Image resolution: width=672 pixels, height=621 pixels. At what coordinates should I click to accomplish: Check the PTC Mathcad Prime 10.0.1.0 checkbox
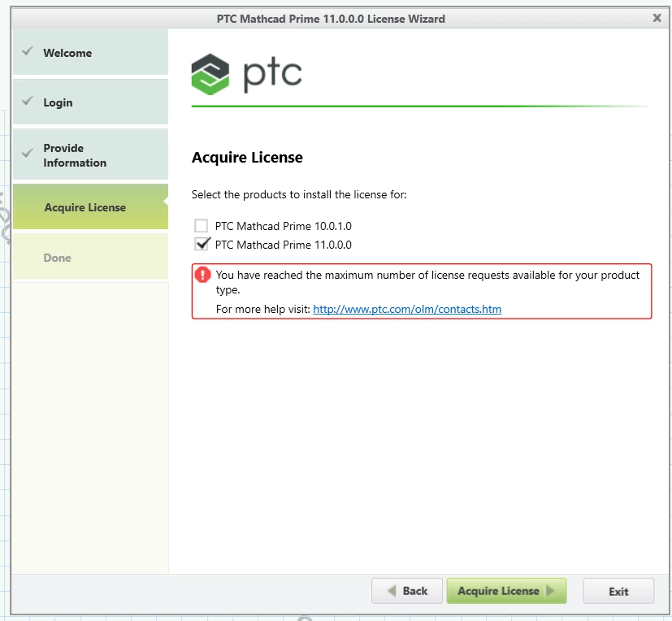[201, 225]
